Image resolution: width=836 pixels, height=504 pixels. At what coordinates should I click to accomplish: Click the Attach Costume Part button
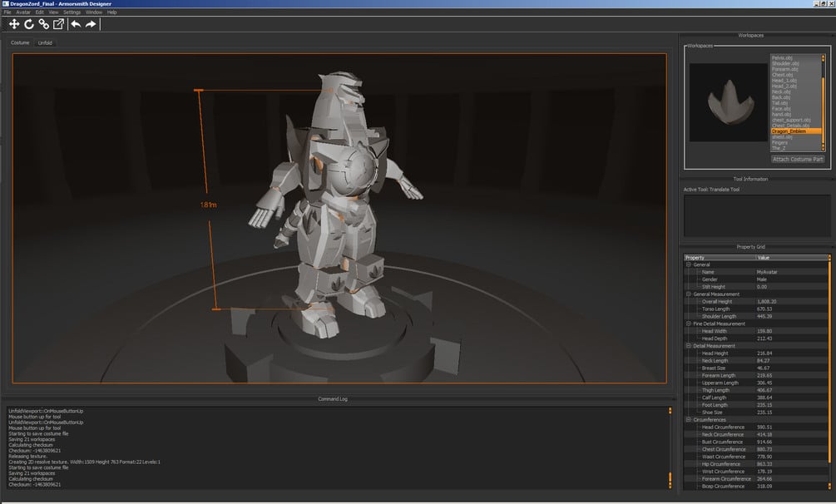coord(798,159)
